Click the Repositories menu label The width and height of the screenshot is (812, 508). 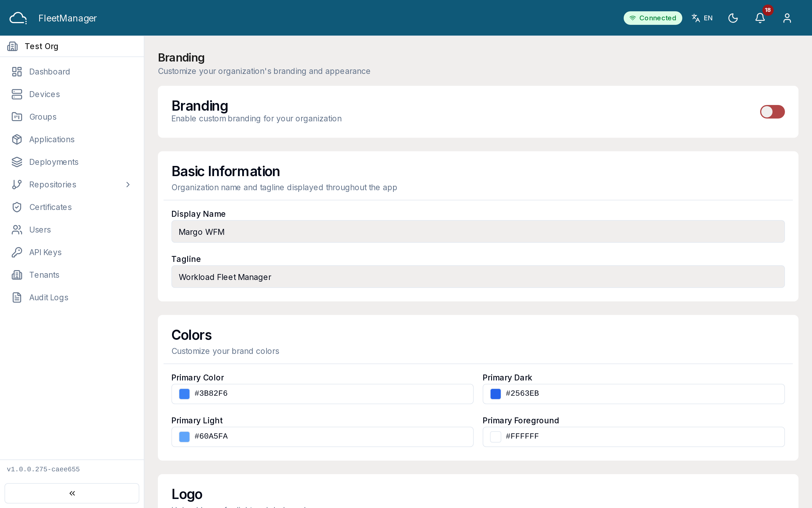pos(53,185)
